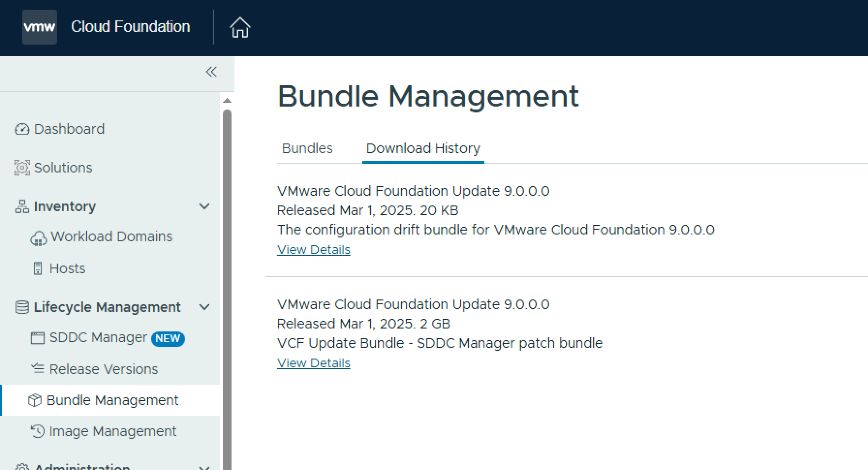
Task: Switch to the Bundles tab
Action: 307,148
